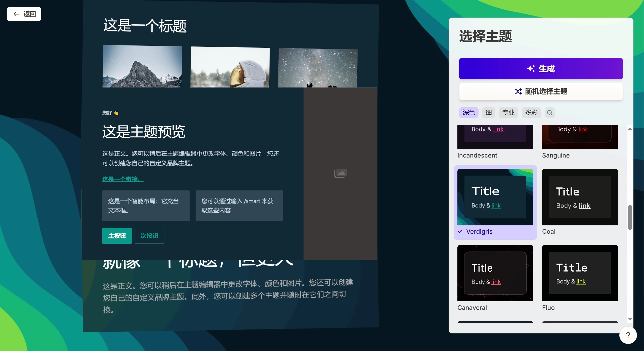Click the 您好 greeting text
This screenshot has height=351, width=644.
[110, 113]
